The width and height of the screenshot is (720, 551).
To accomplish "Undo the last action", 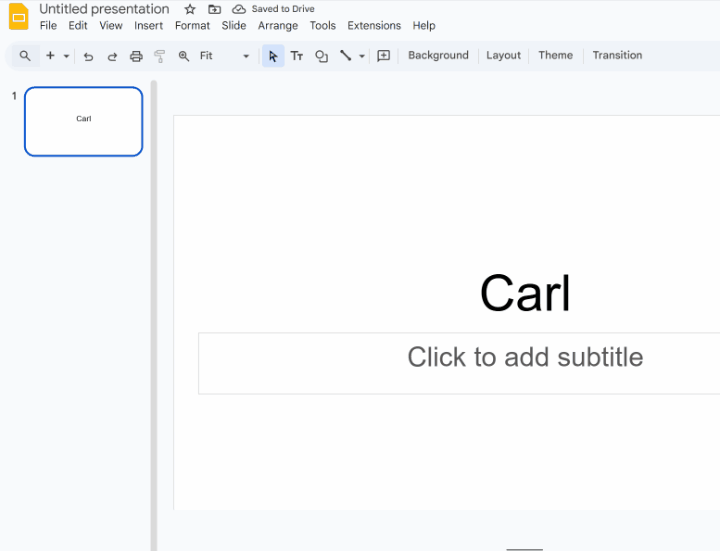I will pyautogui.click(x=88, y=56).
